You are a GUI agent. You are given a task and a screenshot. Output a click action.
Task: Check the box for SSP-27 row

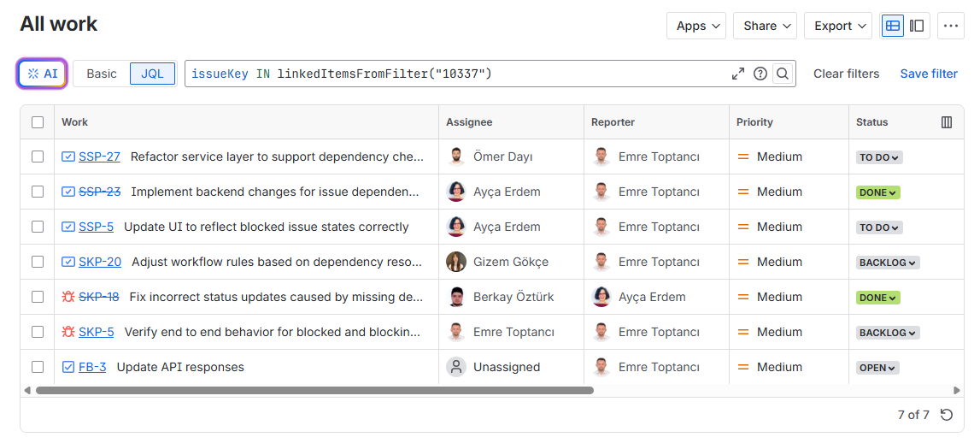[38, 157]
